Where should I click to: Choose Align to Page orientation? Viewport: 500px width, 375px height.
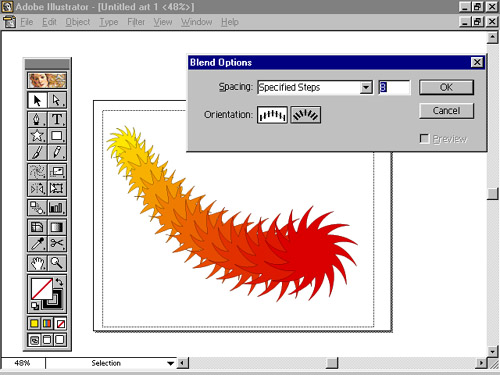point(272,115)
